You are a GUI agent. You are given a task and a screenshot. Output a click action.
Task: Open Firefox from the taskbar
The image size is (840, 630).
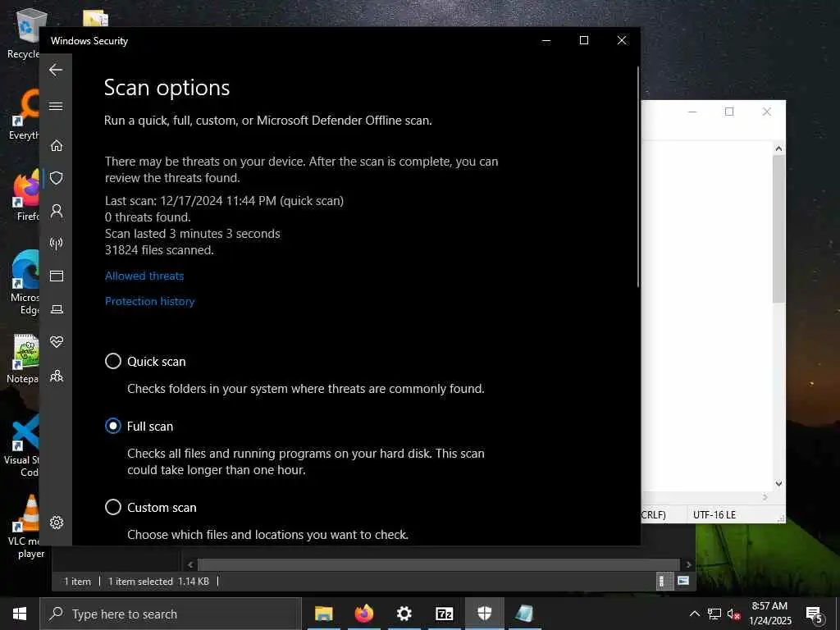click(x=363, y=614)
